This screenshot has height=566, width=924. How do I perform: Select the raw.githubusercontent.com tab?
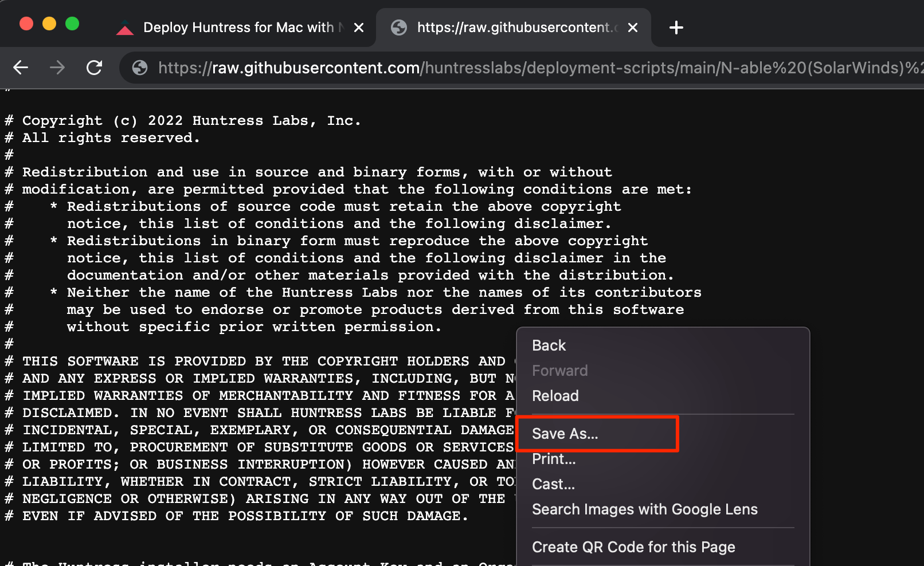pos(513,27)
